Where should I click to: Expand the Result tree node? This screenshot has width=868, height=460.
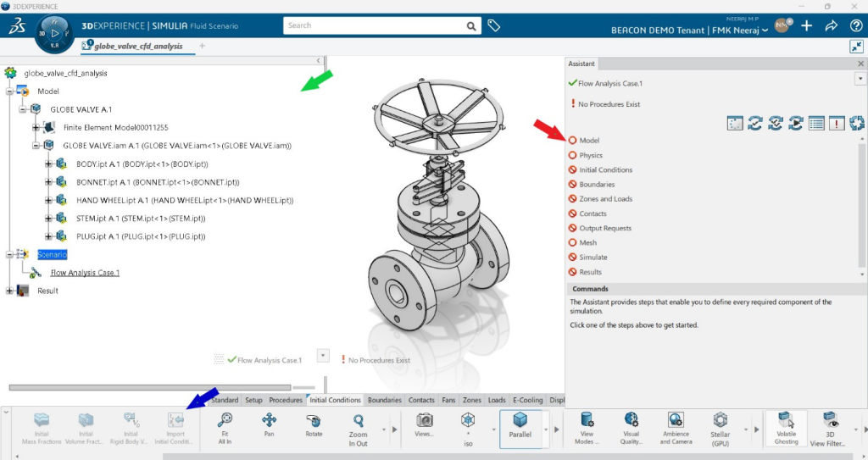coord(9,291)
